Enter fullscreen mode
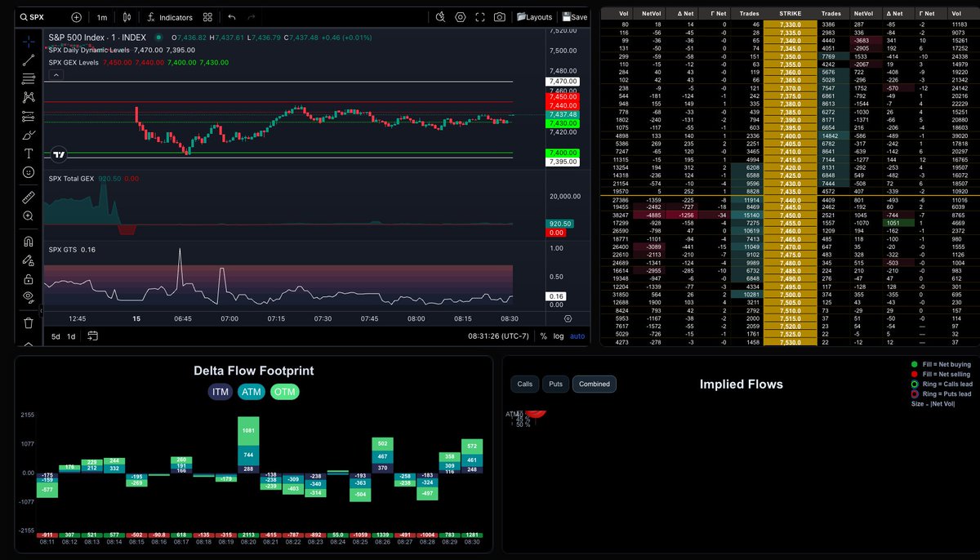This screenshot has width=980, height=560. [480, 16]
